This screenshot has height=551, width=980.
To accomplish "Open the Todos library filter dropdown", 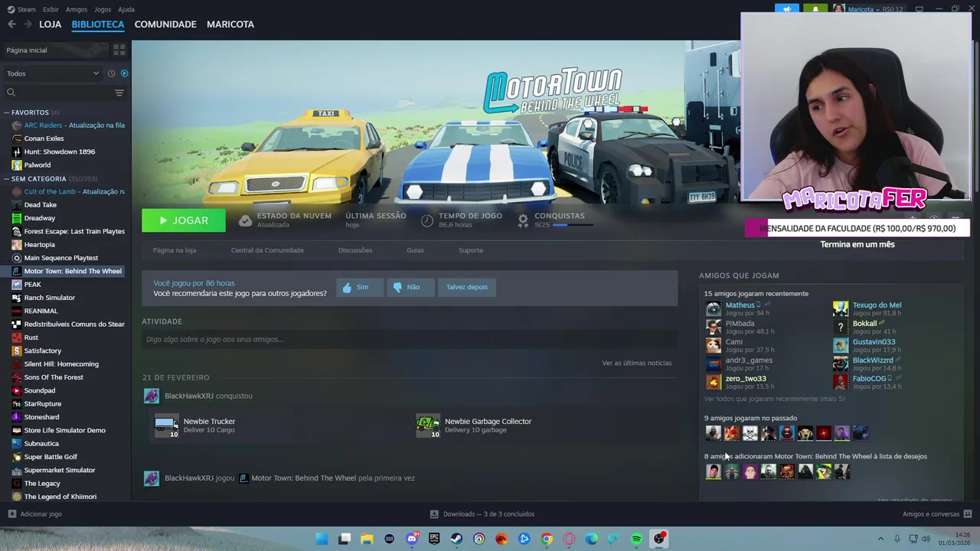I will click(53, 73).
